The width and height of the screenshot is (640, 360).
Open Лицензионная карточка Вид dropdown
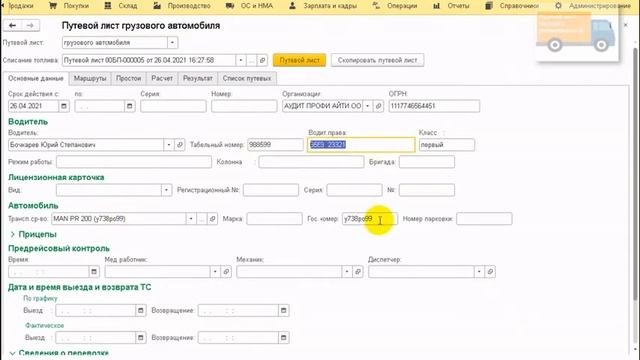(x=166, y=190)
